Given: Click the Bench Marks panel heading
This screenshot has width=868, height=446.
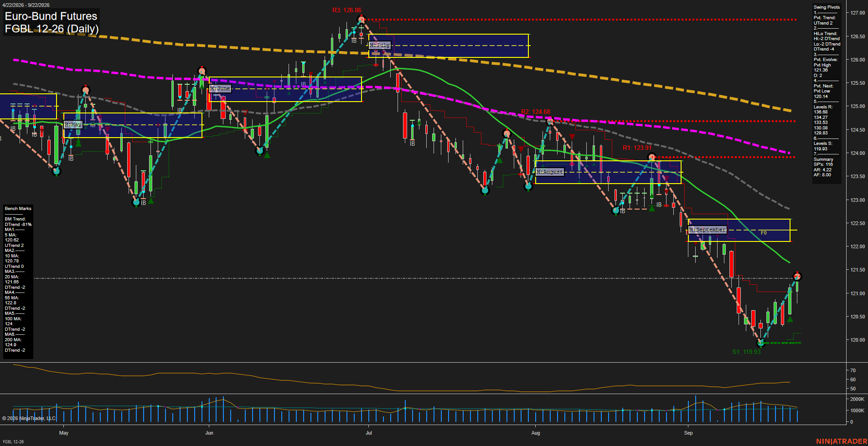Looking at the screenshot, I should tap(18, 209).
